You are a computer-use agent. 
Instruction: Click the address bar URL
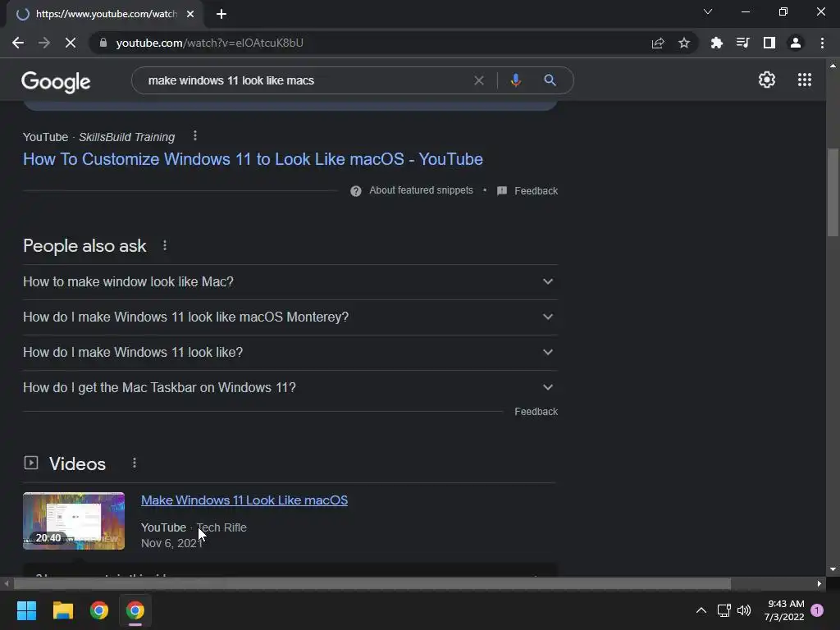pos(209,43)
